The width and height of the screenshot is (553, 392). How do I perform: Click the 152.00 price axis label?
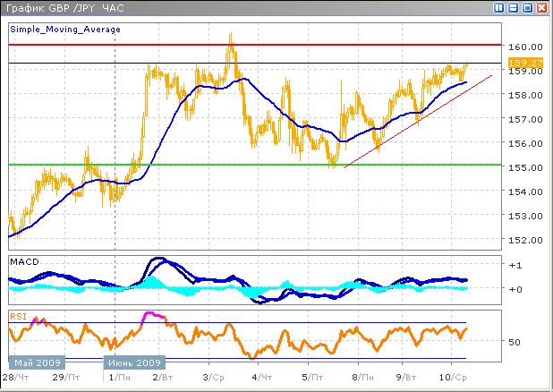(525, 240)
